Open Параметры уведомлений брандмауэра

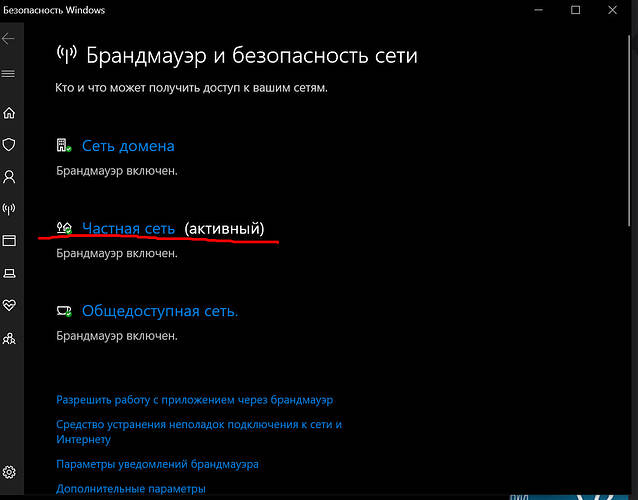pyautogui.click(x=157, y=464)
